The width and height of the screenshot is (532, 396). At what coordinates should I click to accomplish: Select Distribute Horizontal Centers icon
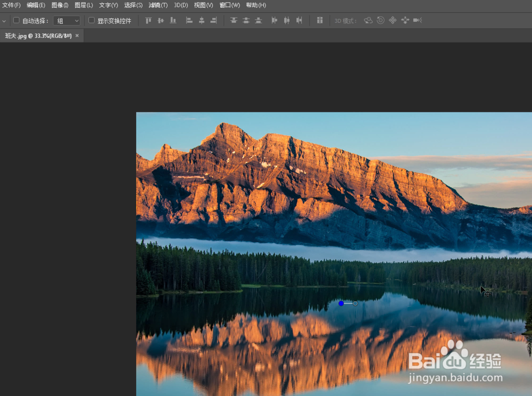287,20
